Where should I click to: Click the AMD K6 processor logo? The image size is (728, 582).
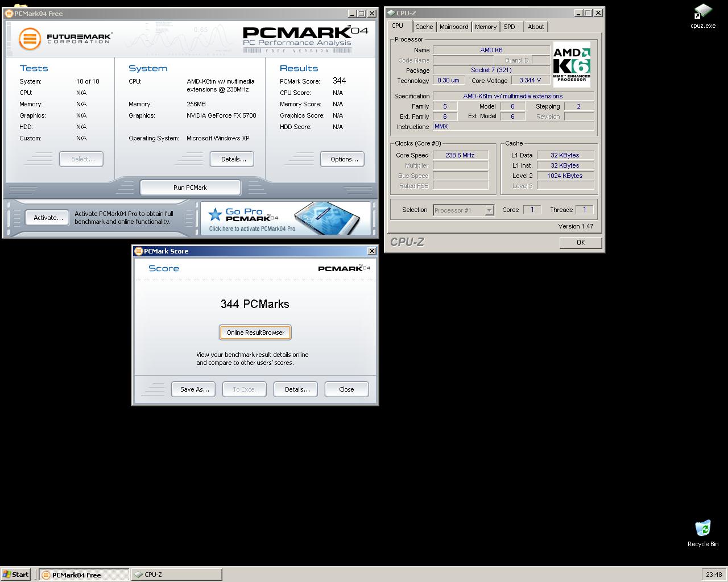point(572,65)
